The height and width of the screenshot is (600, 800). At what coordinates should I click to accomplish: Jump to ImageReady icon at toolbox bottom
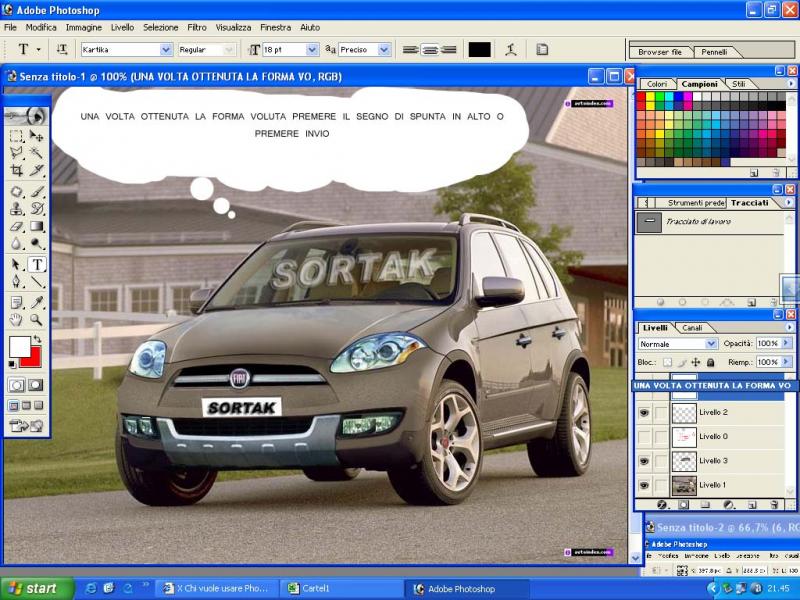[x=26, y=426]
